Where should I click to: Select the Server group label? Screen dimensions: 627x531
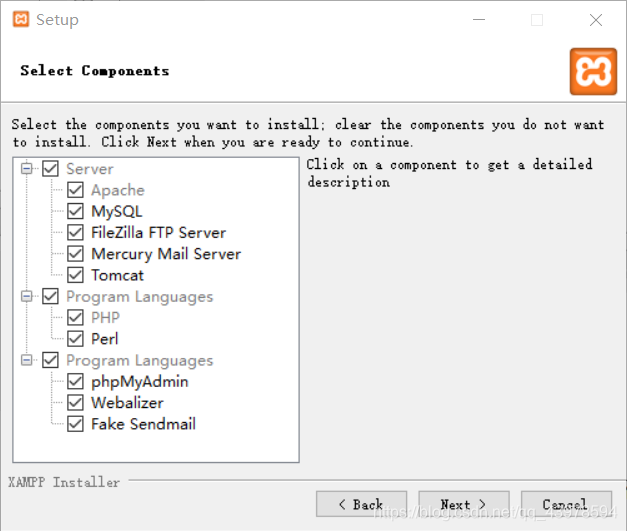pyautogui.click(x=90, y=169)
